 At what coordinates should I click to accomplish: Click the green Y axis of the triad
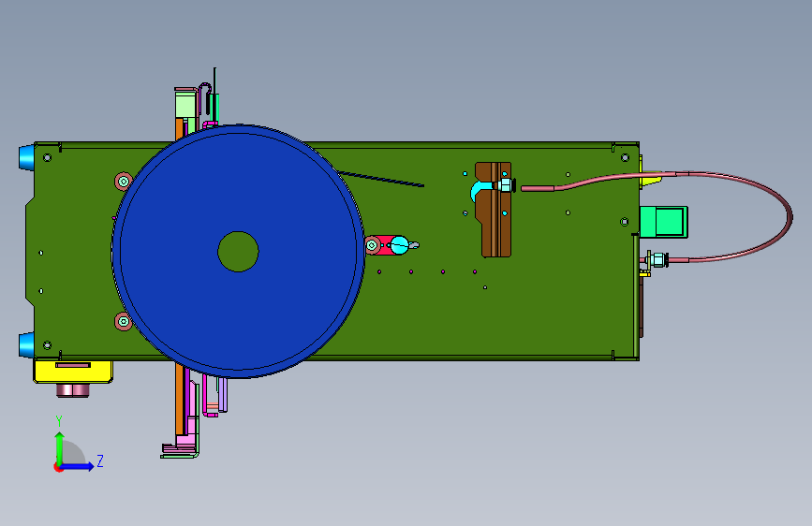click(x=59, y=448)
